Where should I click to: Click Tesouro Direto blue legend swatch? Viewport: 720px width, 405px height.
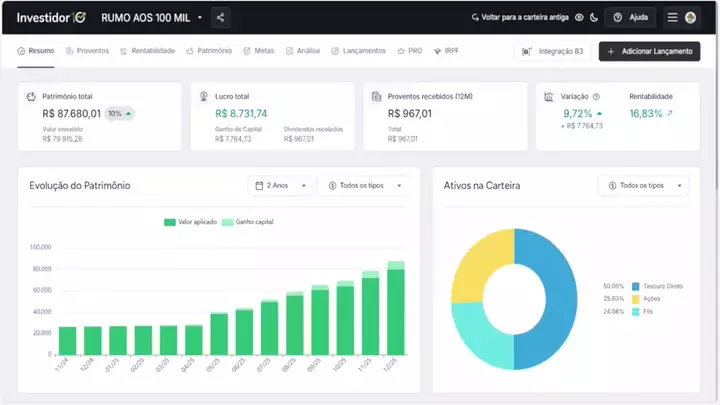[635, 286]
